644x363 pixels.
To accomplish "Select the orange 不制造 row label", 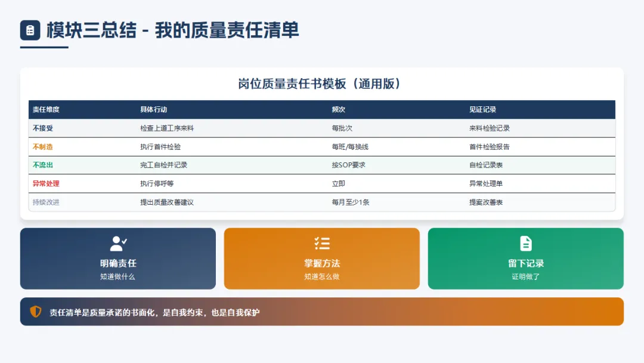I will point(43,147).
